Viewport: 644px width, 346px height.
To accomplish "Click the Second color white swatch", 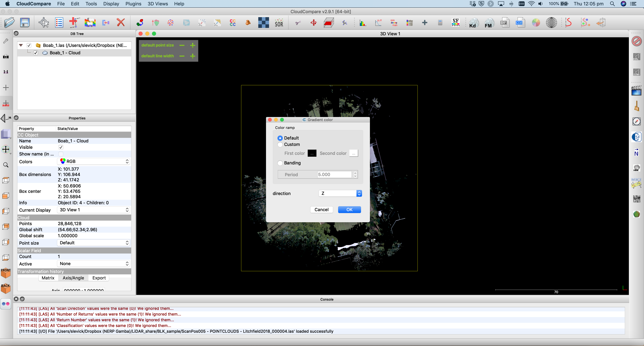I will (x=353, y=153).
